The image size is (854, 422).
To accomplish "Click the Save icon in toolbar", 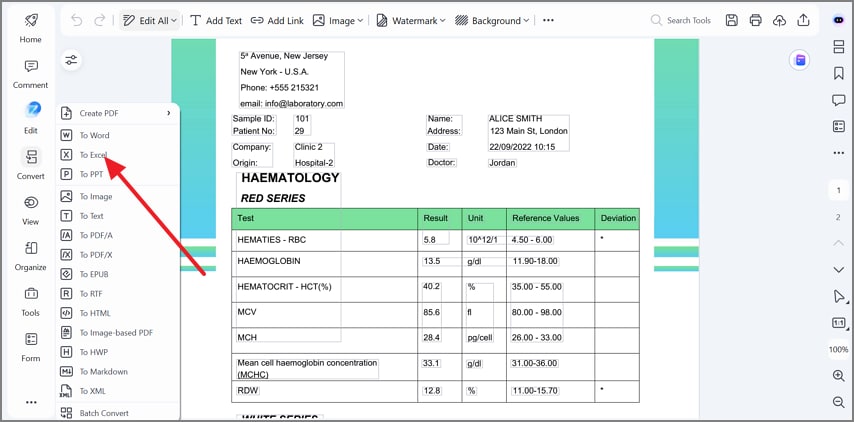I will (x=732, y=21).
